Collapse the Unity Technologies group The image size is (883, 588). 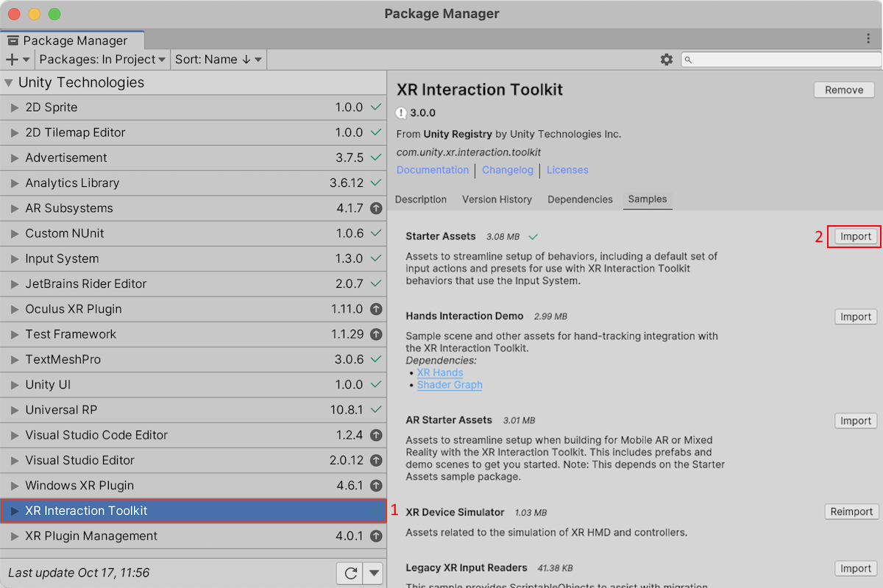point(9,82)
